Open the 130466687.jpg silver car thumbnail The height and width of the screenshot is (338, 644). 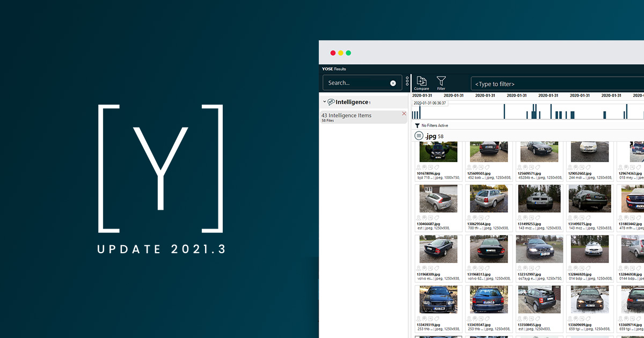click(x=438, y=199)
